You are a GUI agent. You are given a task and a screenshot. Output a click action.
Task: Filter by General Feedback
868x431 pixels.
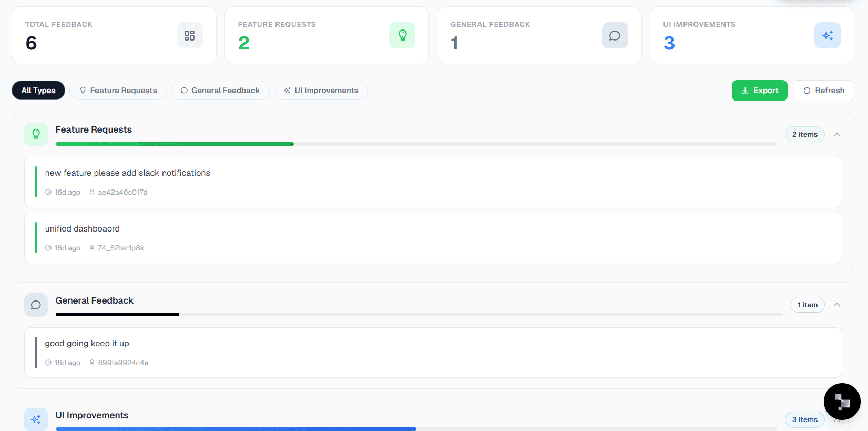pos(220,90)
